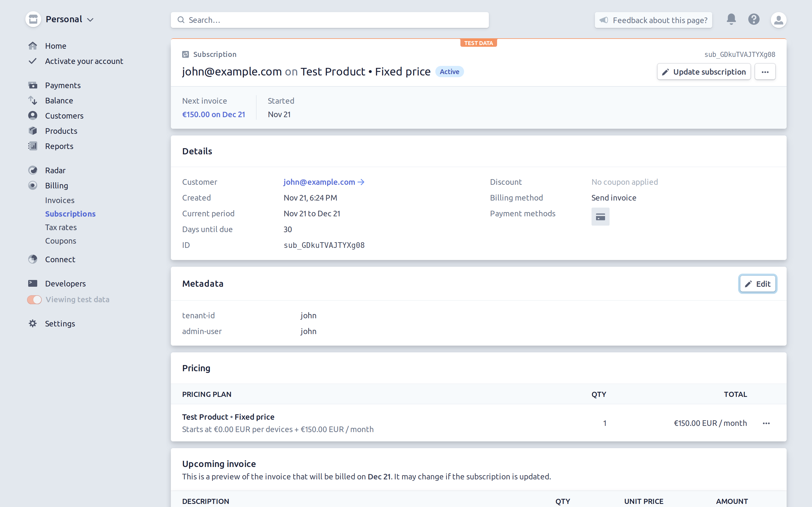Select the Balance sidebar icon
The height and width of the screenshot is (507, 812).
tap(33, 100)
